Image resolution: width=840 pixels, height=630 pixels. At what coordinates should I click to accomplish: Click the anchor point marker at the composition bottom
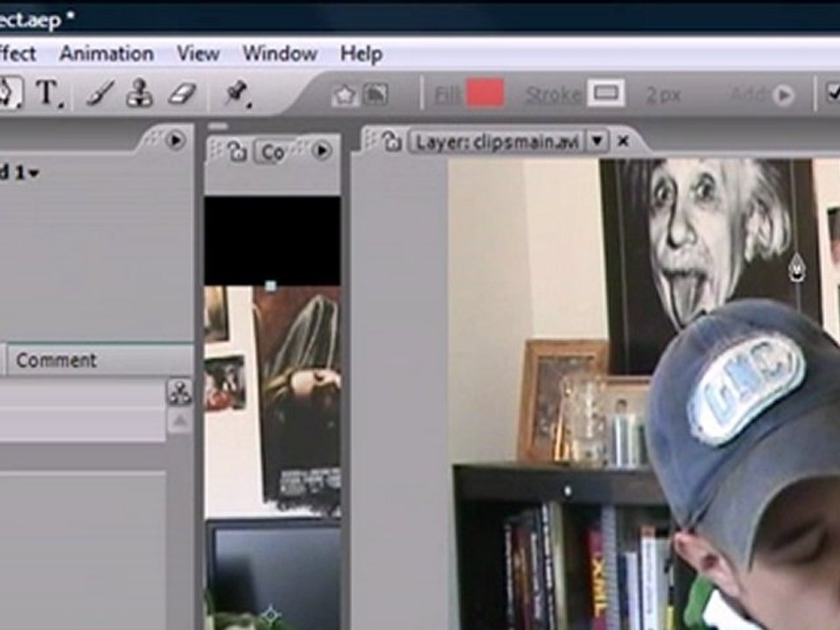pyautogui.click(x=271, y=614)
